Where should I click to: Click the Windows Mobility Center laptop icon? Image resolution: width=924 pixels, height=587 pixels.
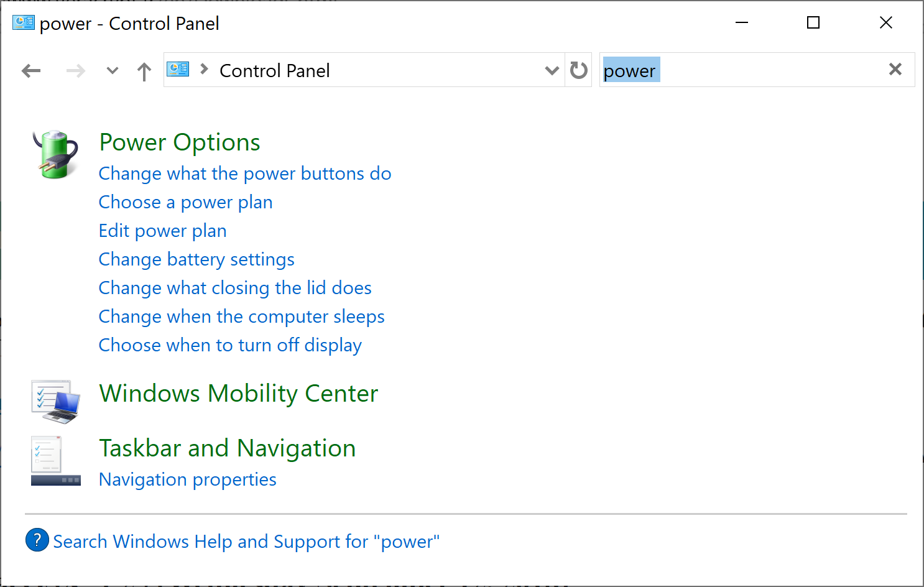[56, 401]
